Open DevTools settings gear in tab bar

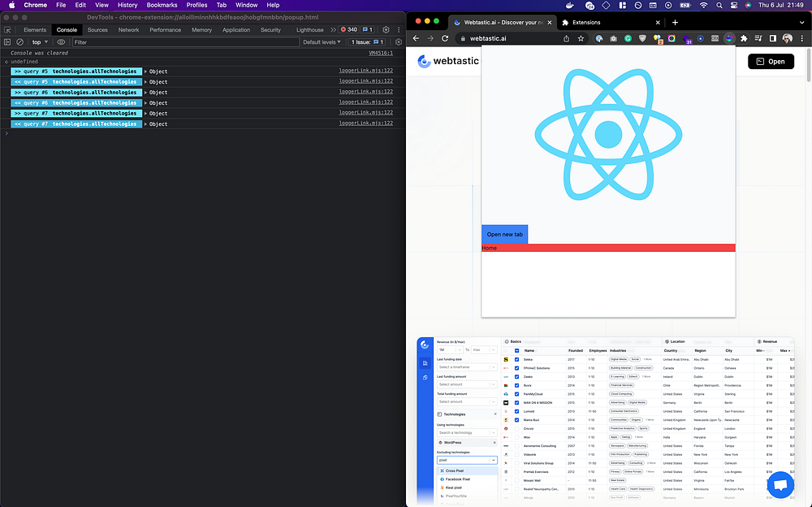tap(386, 29)
